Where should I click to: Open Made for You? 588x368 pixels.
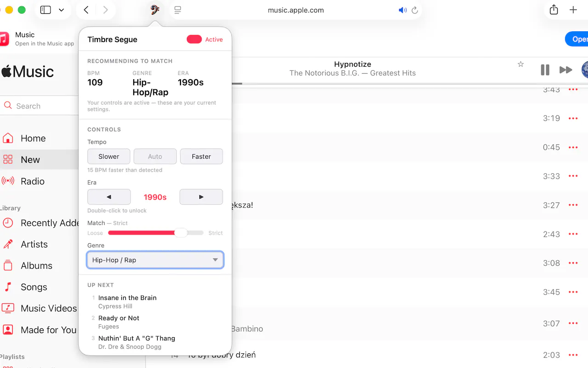(48, 330)
